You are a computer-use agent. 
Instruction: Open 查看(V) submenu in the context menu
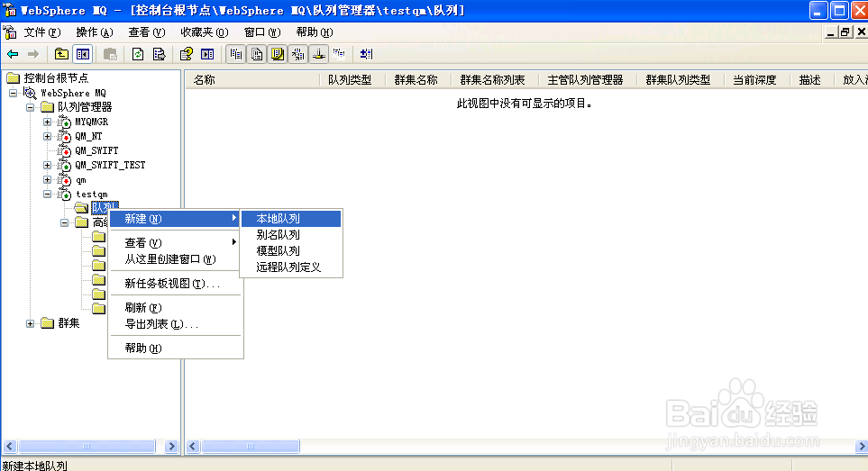tap(176, 242)
